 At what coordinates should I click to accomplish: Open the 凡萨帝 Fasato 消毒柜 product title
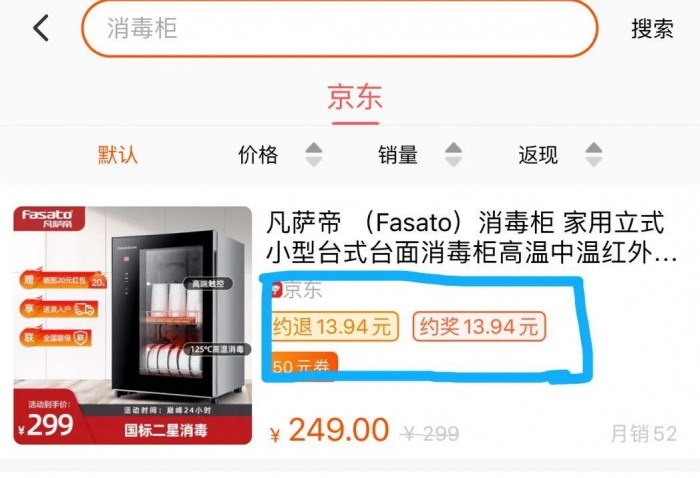coord(471,237)
